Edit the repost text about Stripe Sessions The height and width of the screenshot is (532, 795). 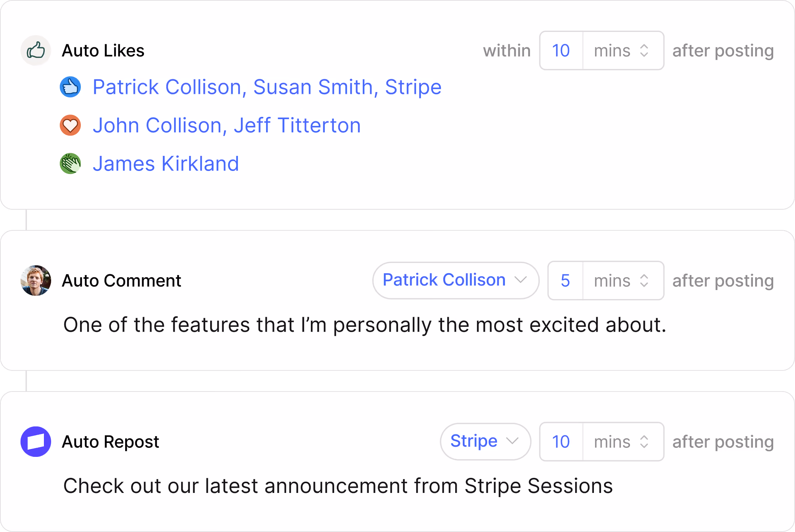pyautogui.click(x=338, y=486)
